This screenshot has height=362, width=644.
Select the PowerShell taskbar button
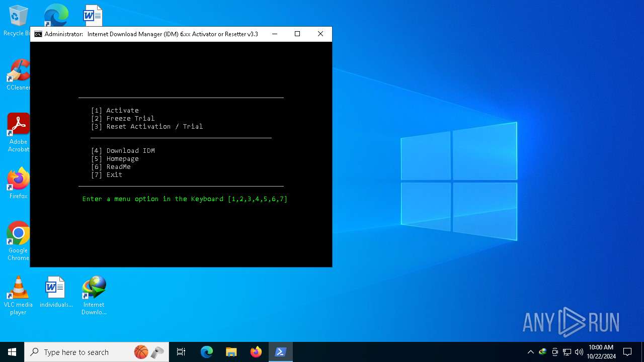pyautogui.click(x=281, y=352)
